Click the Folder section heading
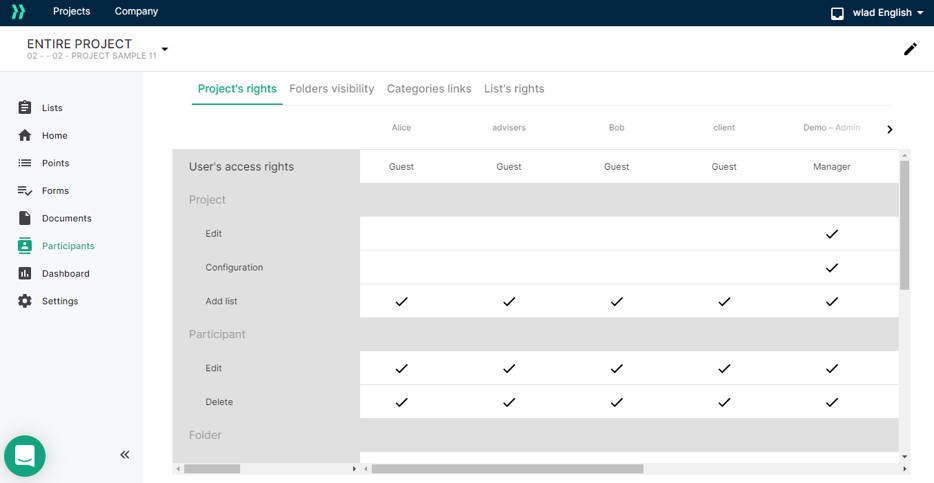Screen dimensions: 934x483 coord(205,435)
